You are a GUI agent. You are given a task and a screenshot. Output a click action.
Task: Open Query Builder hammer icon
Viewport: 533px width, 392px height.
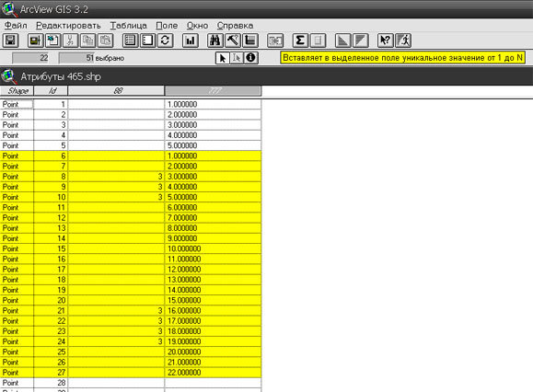[x=233, y=40]
